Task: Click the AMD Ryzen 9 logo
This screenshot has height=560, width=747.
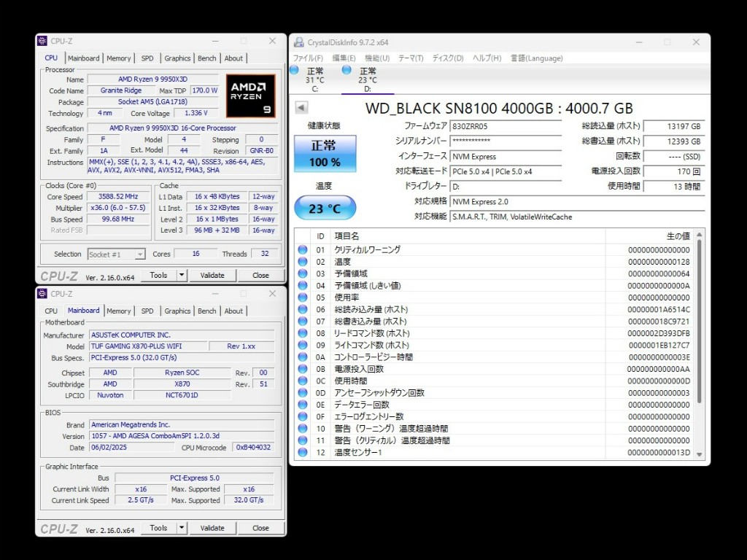Action: (x=250, y=96)
